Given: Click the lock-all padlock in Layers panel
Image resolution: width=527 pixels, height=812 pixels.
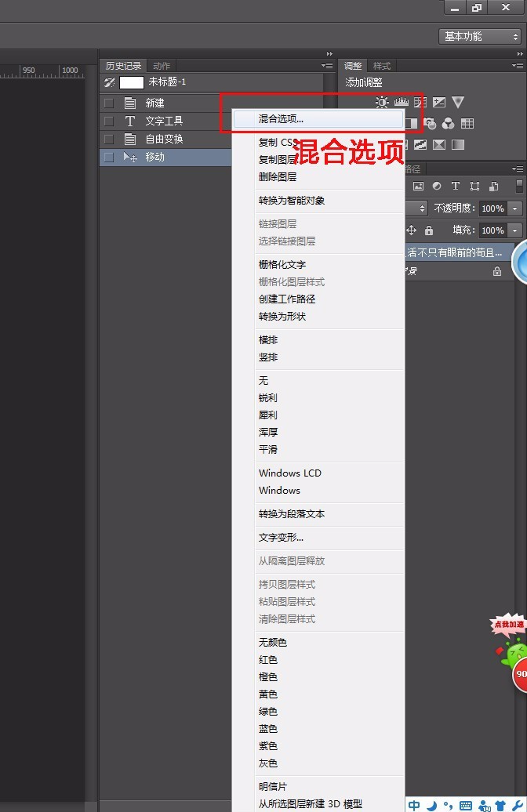Looking at the screenshot, I should point(429,230).
